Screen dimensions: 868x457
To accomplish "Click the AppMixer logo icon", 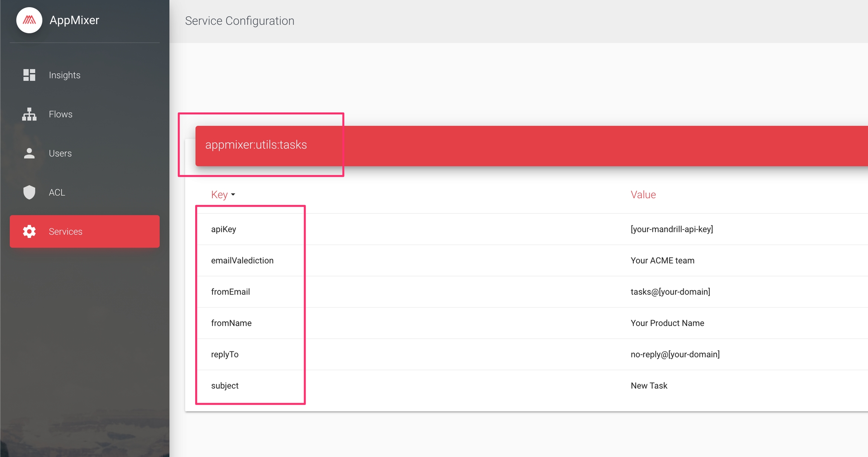I will (29, 20).
